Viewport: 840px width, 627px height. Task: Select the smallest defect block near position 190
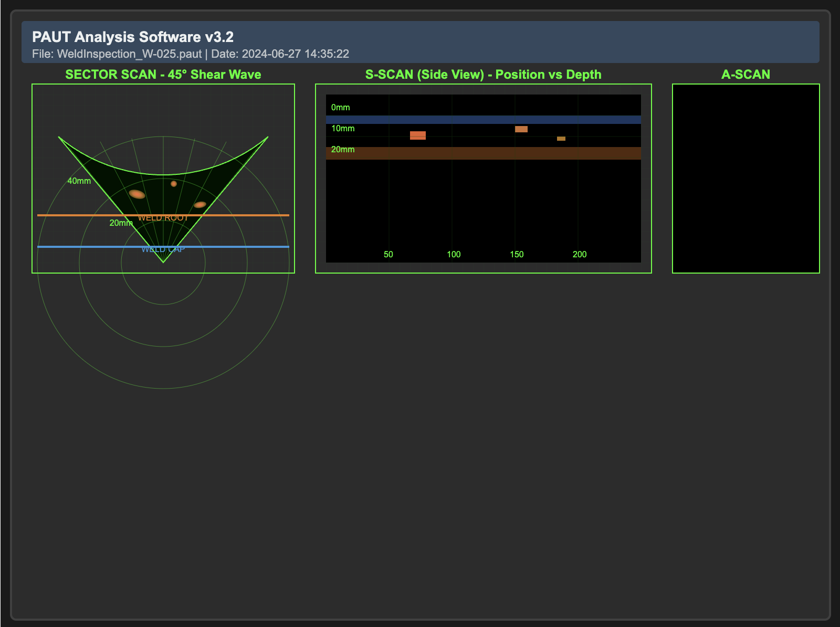tap(561, 139)
